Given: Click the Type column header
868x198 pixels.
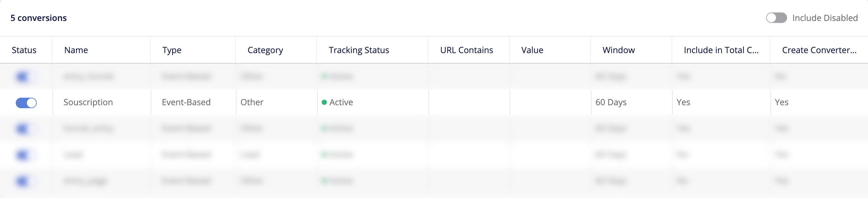Looking at the screenshot, I should 172,50.
